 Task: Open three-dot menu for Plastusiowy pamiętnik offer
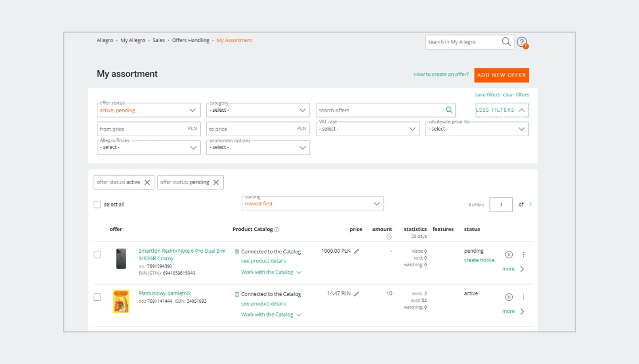(x=523, y=297)
